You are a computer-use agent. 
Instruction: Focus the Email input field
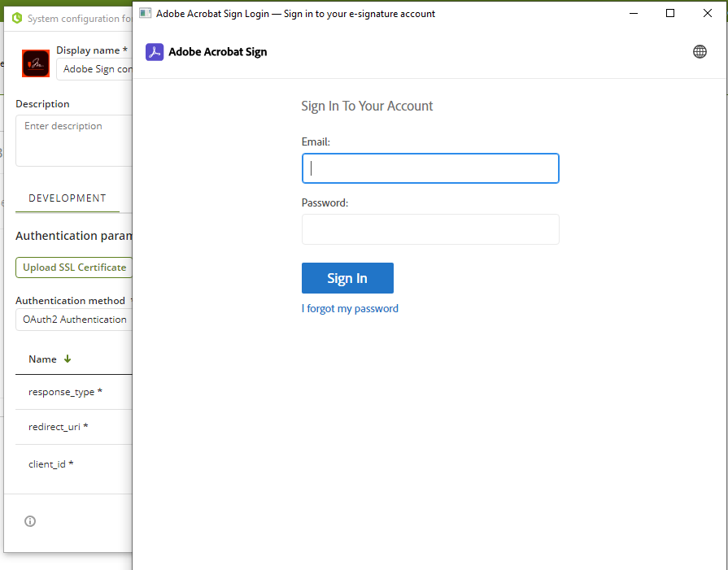coord(430,168)
